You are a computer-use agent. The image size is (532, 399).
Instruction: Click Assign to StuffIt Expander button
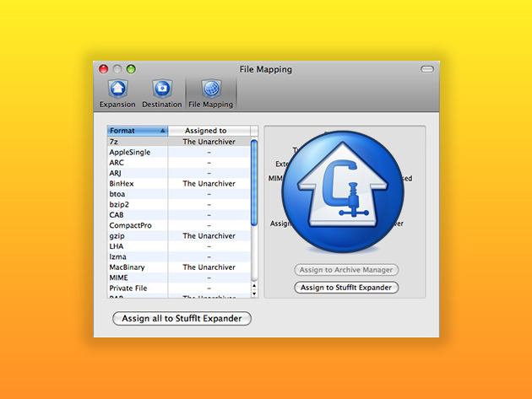click(x=346, y=288)
